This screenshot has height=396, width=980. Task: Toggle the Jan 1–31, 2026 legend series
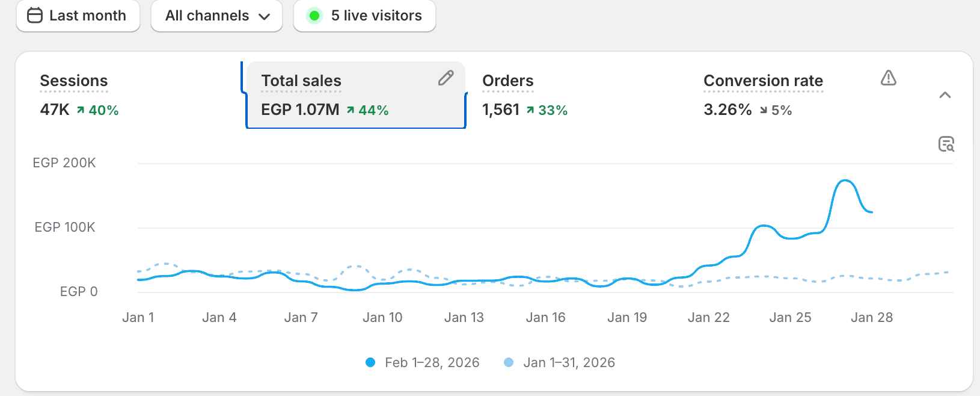[x=560, y=362]
